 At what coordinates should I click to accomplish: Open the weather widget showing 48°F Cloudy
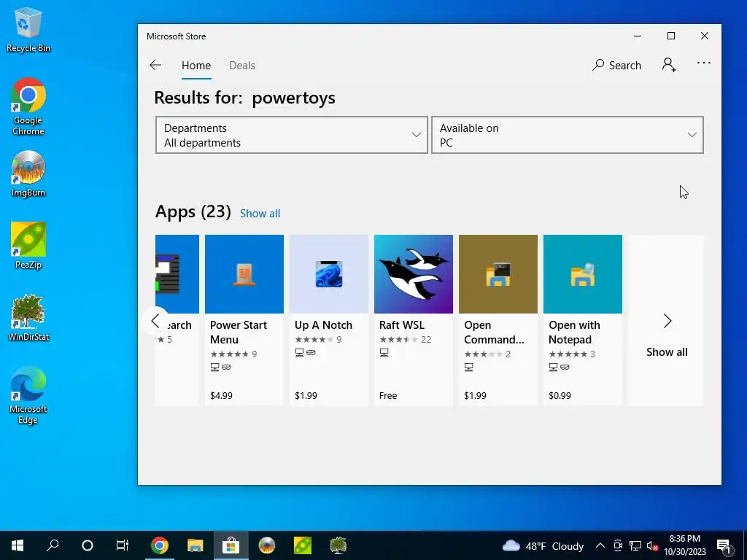543,545
